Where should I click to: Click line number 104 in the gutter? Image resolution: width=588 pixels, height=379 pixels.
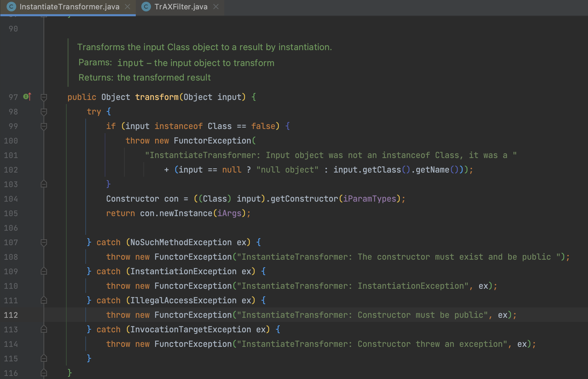pyautogui.click(x=11, y=199)
